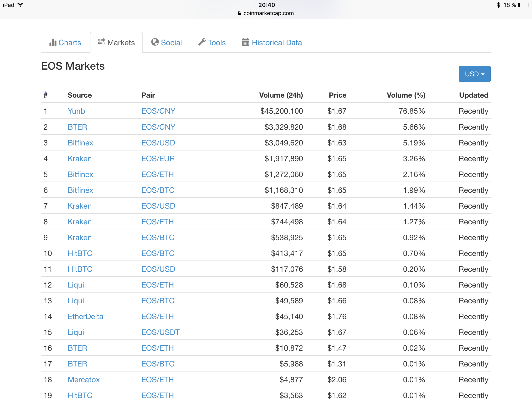Sort table by Price header
Screen dimensions: 532x399
point(338,95)
